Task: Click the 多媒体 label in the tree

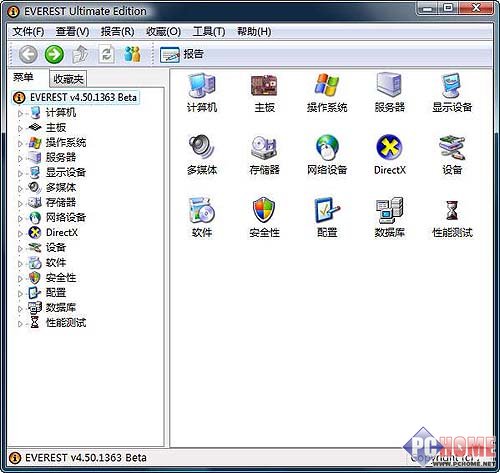Action: click(61, 187)
